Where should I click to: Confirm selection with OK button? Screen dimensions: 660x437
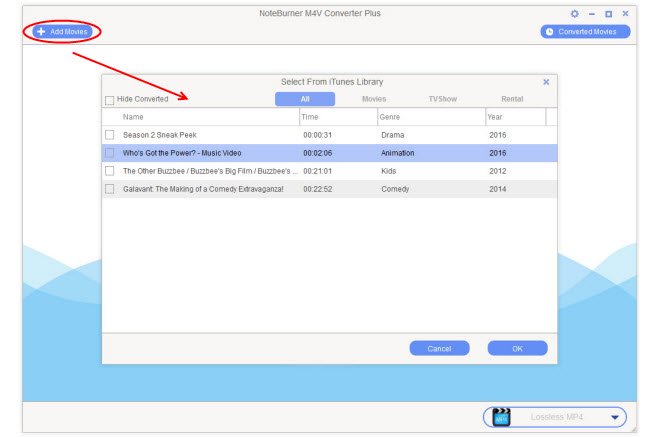518,349
